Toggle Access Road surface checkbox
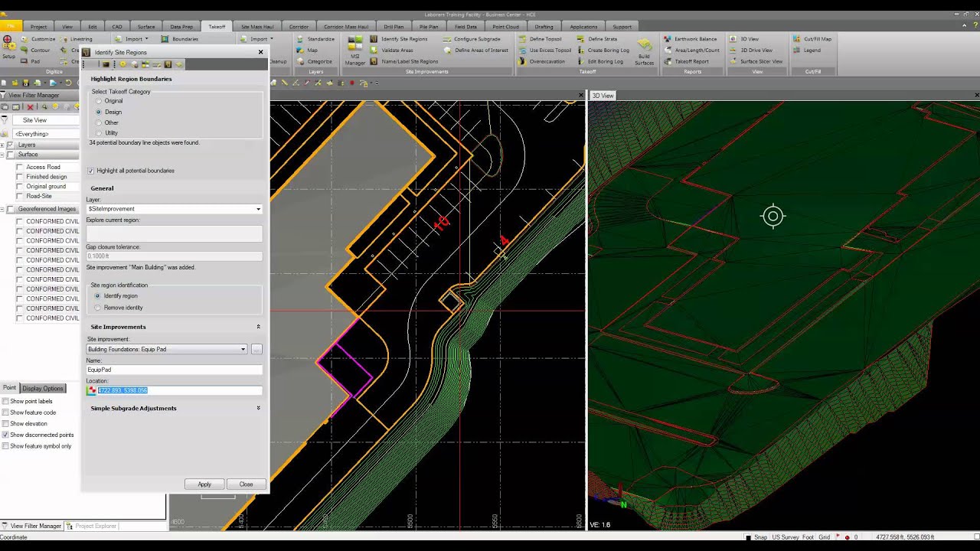This screenshot has height=551, width=980. (20, 167)
